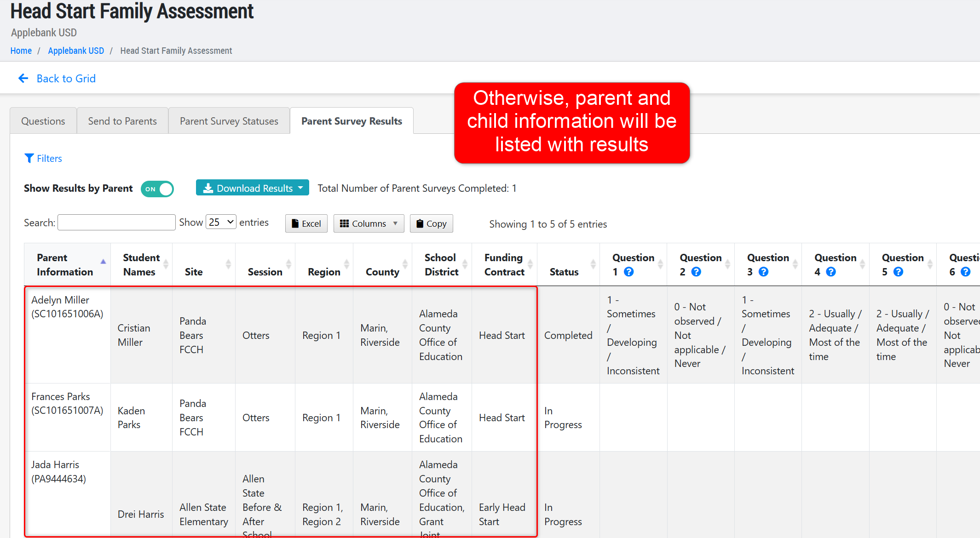This screenshot has width=980, height=538.
Task: Click the Applebank USD breadcrumb link
Action: pyautogui.click(x=76, y=51)
